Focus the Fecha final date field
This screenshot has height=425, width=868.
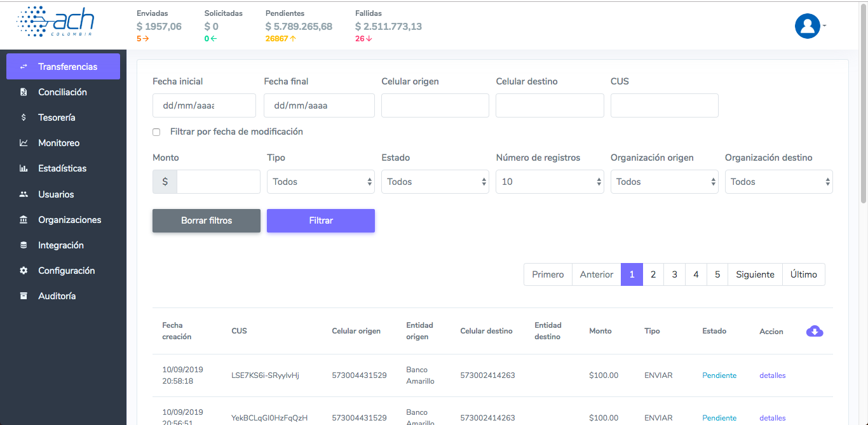pyautogui.click(x=319, y=105)
